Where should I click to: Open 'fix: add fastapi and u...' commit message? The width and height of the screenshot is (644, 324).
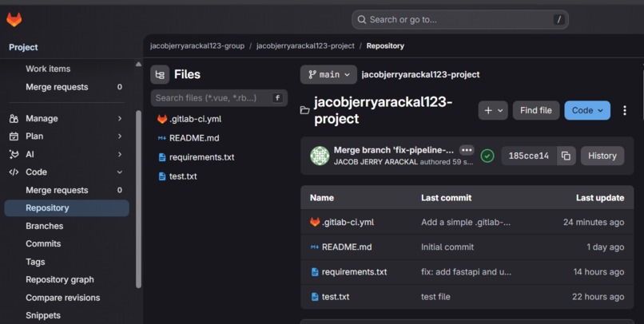(466, 272)
